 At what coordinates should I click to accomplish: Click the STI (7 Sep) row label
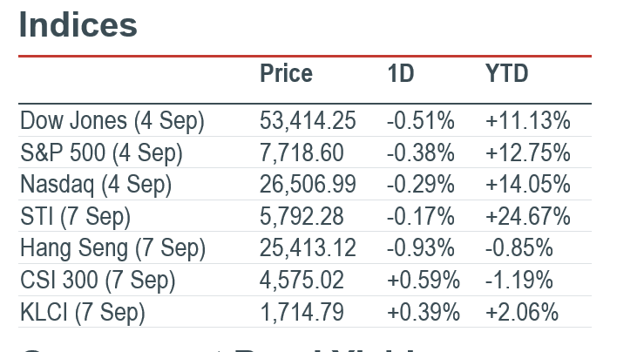pyautogui.click(x=75, y=217)
